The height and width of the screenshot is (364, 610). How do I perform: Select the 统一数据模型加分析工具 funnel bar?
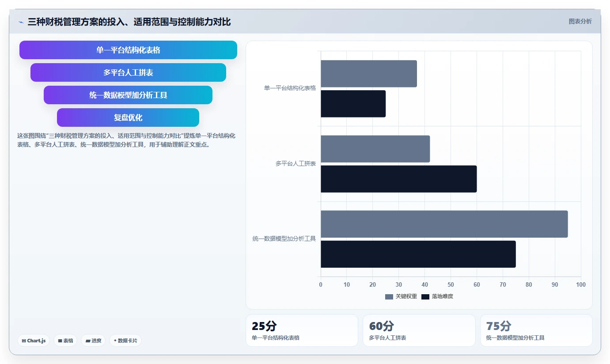128,95
